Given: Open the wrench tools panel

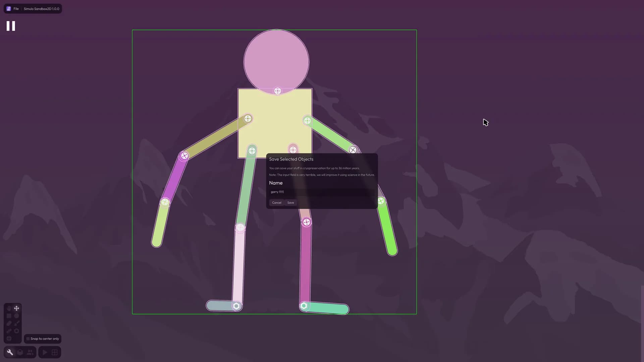Looking at the screenshot, I should (10, 352).
